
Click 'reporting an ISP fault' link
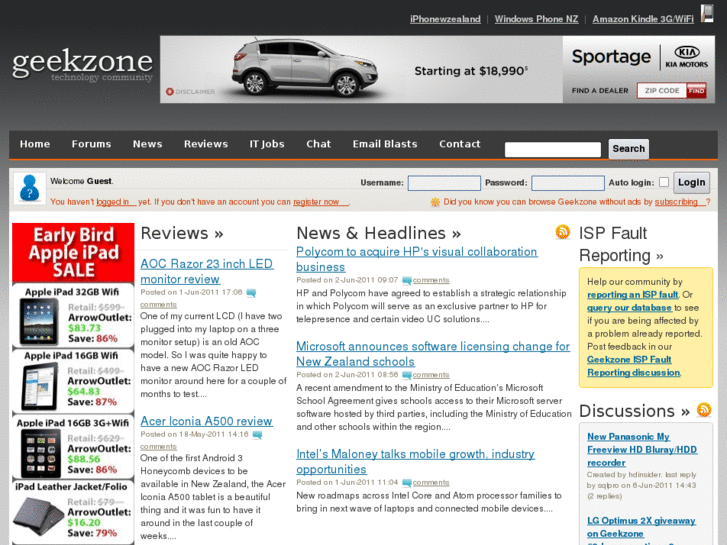tap(632, 295)
